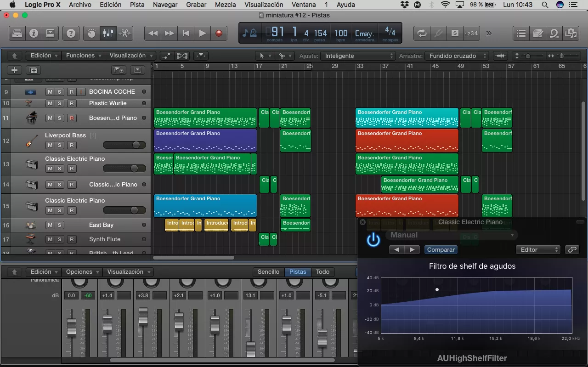This screenshot has height=367, width=588.
Task: Click the red Record button
Action: 219,33
